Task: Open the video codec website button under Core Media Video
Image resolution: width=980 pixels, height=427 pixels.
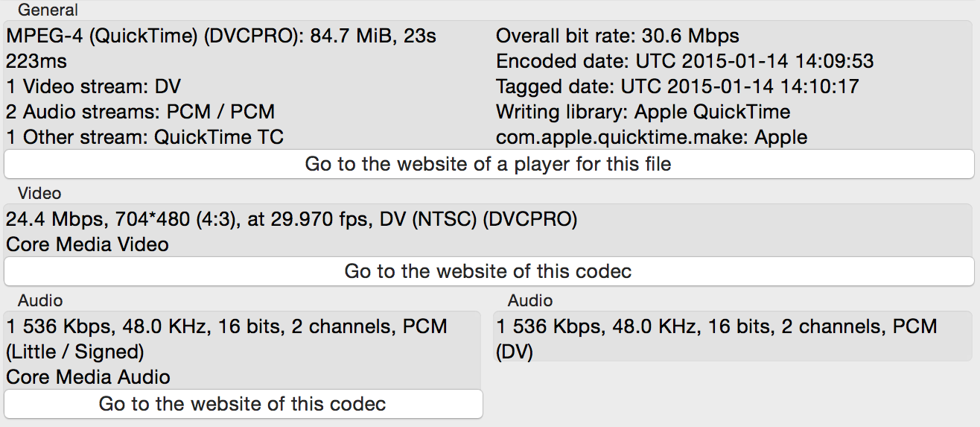Action: pyautogui.click(x=489, y=271)
